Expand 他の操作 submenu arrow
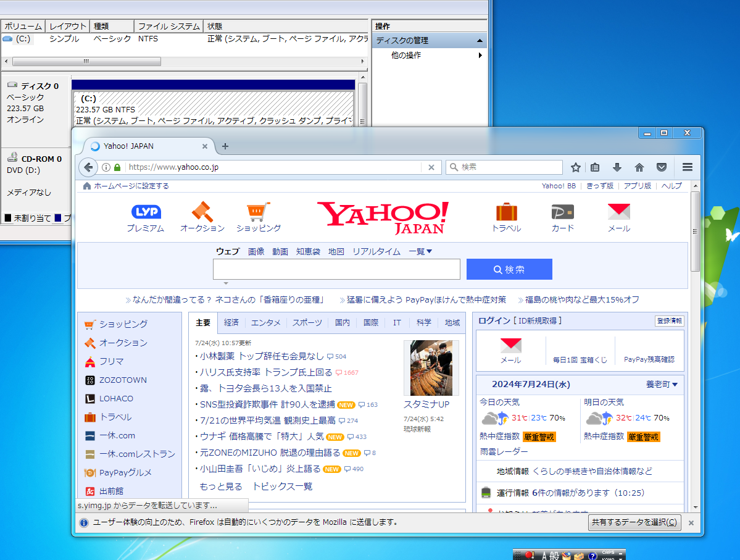Screen dimensions: 740x560 (x=480, y=55)
